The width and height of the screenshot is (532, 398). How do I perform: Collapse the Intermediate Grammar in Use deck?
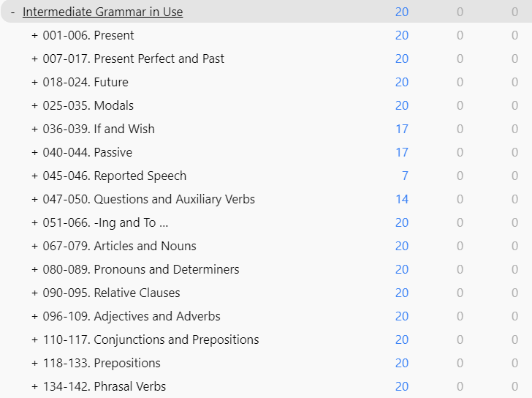pyautogui.click(x=12, y=12)
